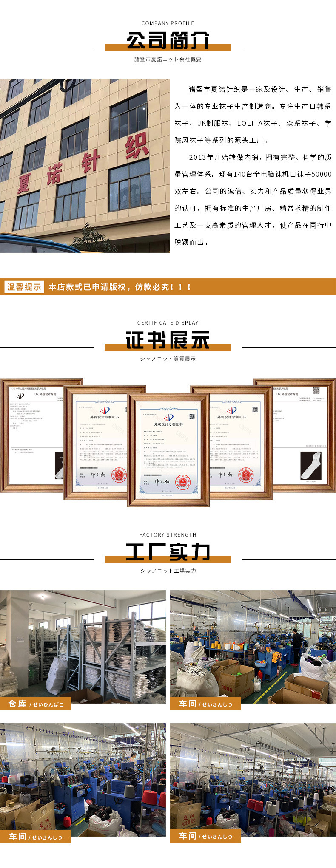Viewport: 336px width, 868px height.
Task: Click the 仓库 warehouse caption label
Action: [x=35, y=704]
